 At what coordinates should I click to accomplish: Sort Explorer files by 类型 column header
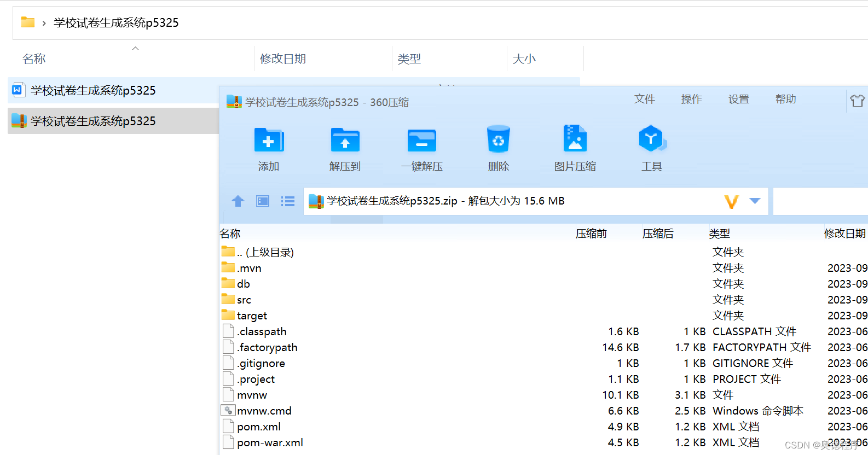pyautogui.click(x=449, y=59)
